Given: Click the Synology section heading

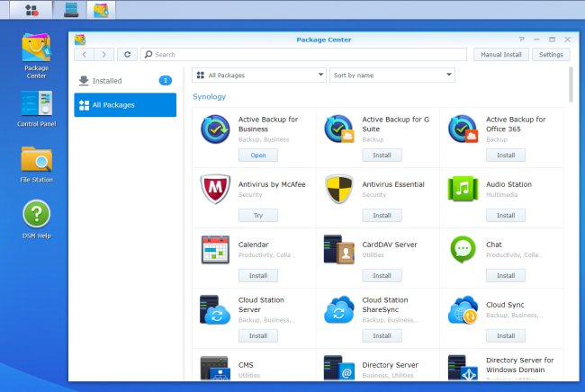Looking at the screenshot, I should click(210, 96).
